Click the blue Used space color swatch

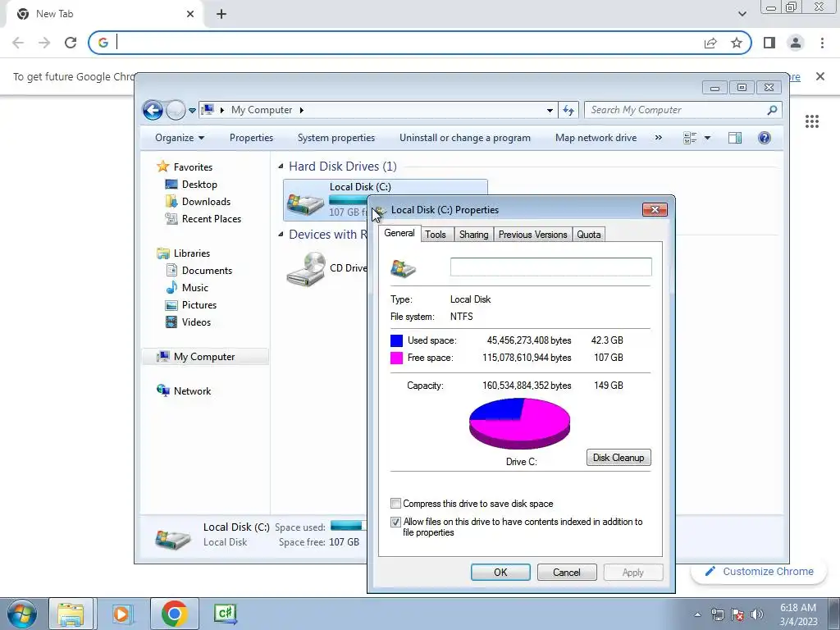[x=396, y=340]
